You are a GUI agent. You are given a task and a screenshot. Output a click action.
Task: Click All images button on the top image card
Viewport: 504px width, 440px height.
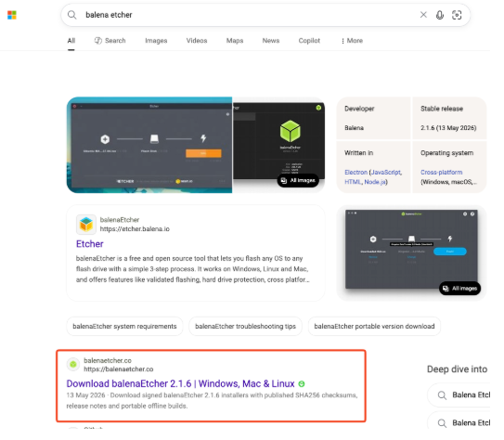pyautogui.click(x=298, y=180)
